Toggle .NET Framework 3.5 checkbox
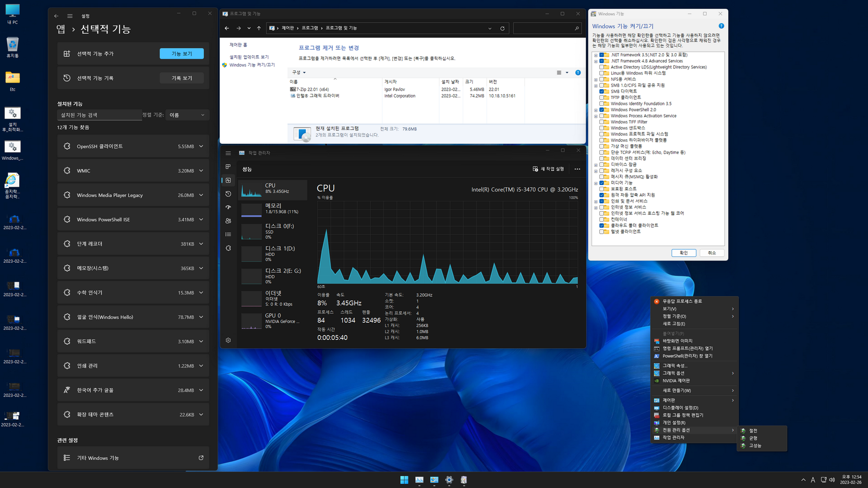The width and height of the screenshot is (868, 488). click(601, 55)
